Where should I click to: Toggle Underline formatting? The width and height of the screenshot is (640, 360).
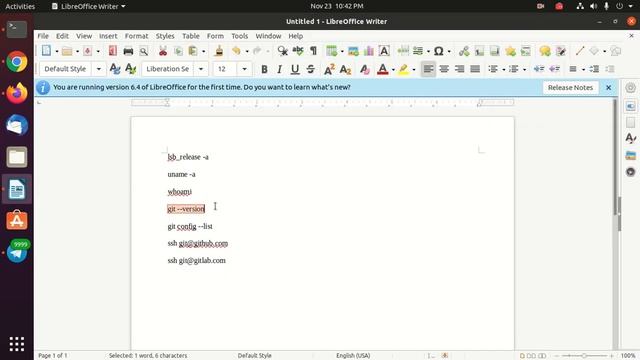click(295, 69)
